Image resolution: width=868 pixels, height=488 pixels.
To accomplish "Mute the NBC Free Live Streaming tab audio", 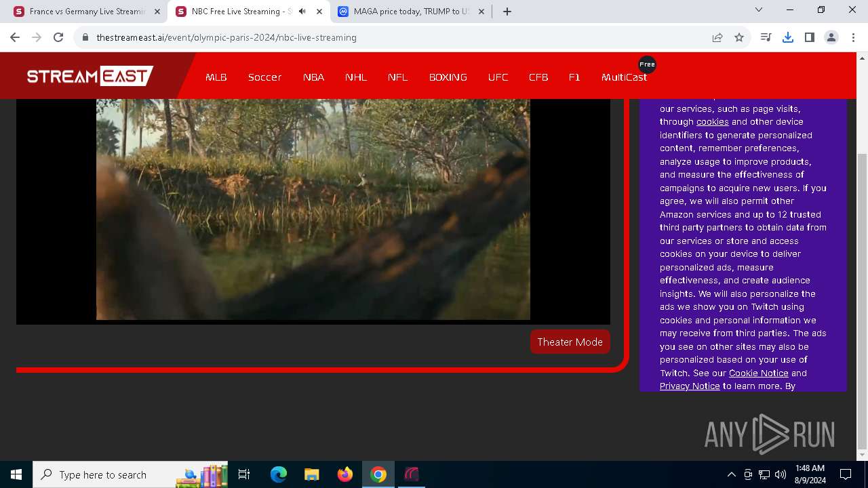I will [302, 12].
